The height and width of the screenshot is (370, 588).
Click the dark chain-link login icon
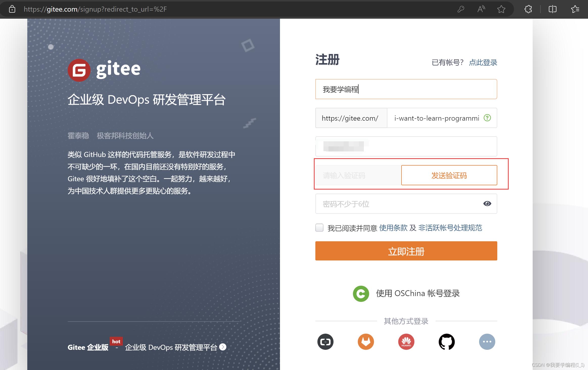click(325, 342)
